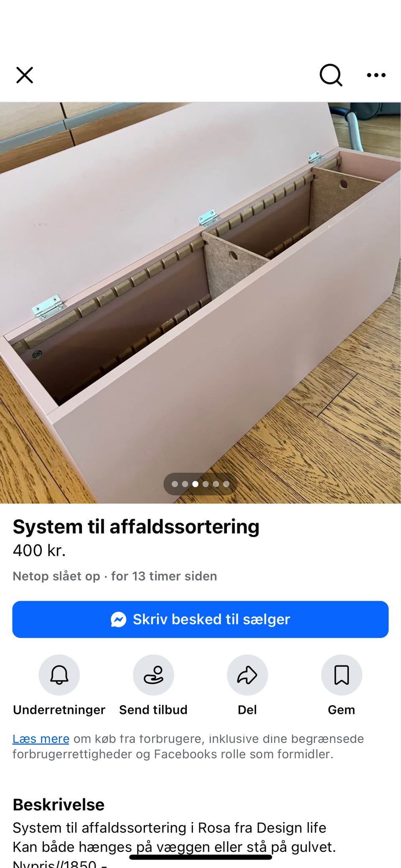The width and height of the screenshot is (401, 868).
Task: Select the fourth carousel dot
Action: point(206,484)
